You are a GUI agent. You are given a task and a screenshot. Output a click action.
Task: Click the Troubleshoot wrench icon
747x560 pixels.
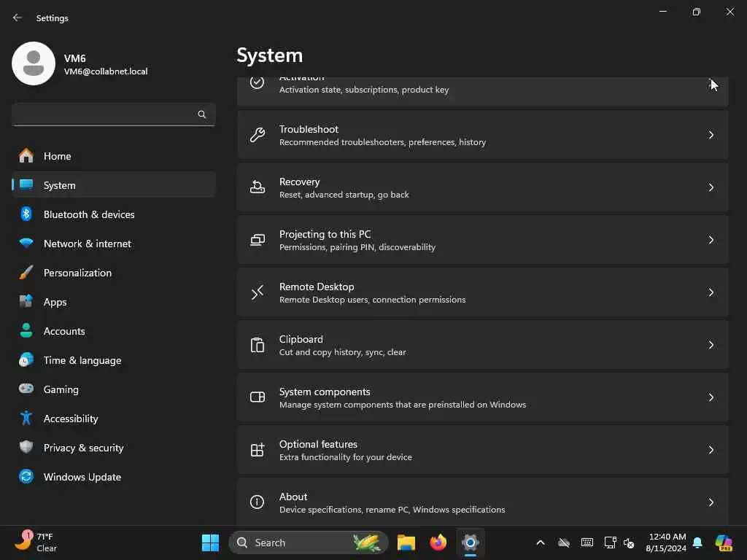click(258, 135)
